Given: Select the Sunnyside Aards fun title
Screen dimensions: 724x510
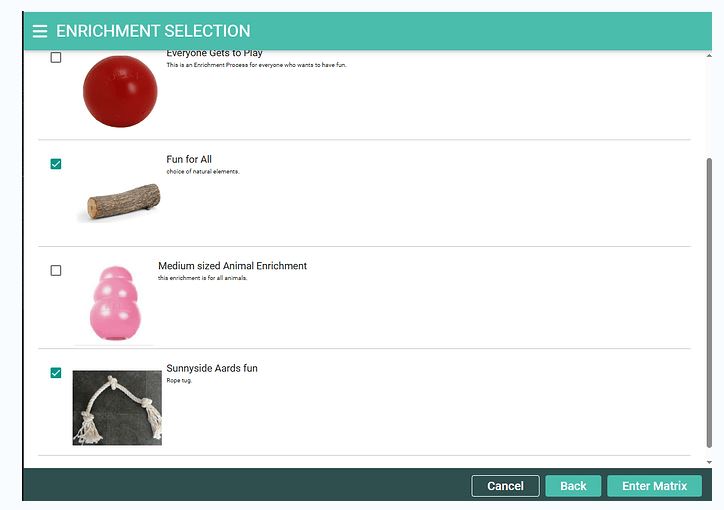Looking at the screenshot, I should click(212, 368).
